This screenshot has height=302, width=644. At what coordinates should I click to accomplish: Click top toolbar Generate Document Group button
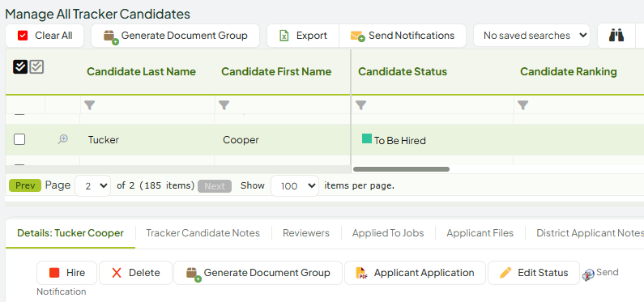(175, 36)
